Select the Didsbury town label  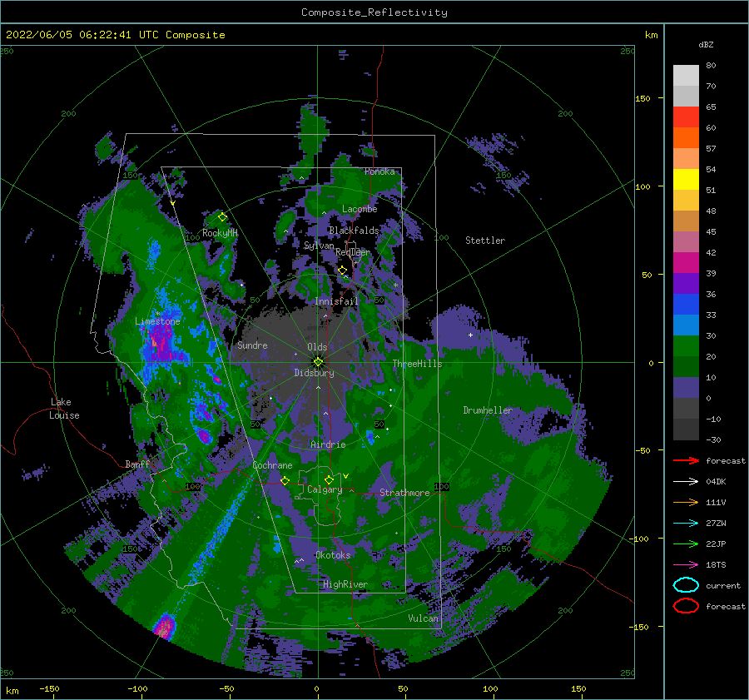[314, 373]
